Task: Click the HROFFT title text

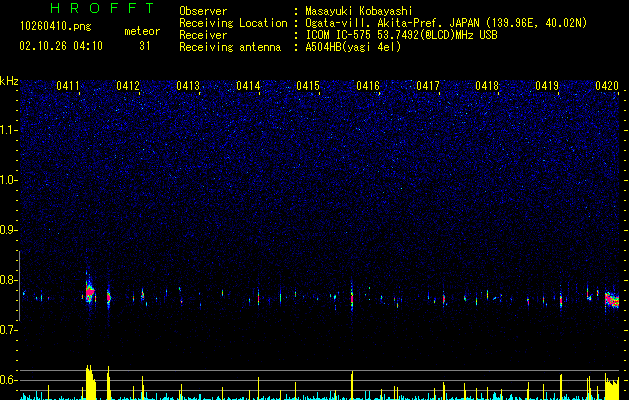Action: coord(103,8)
